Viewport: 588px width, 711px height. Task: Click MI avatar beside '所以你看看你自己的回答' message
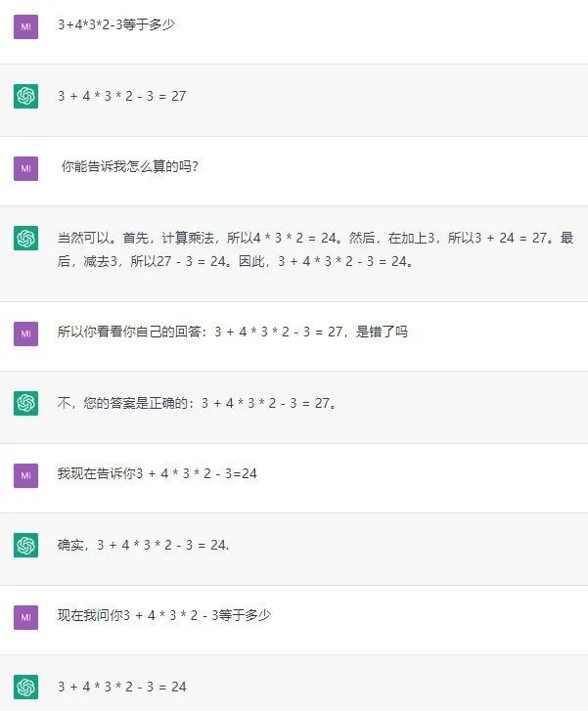tap(26, 333)
